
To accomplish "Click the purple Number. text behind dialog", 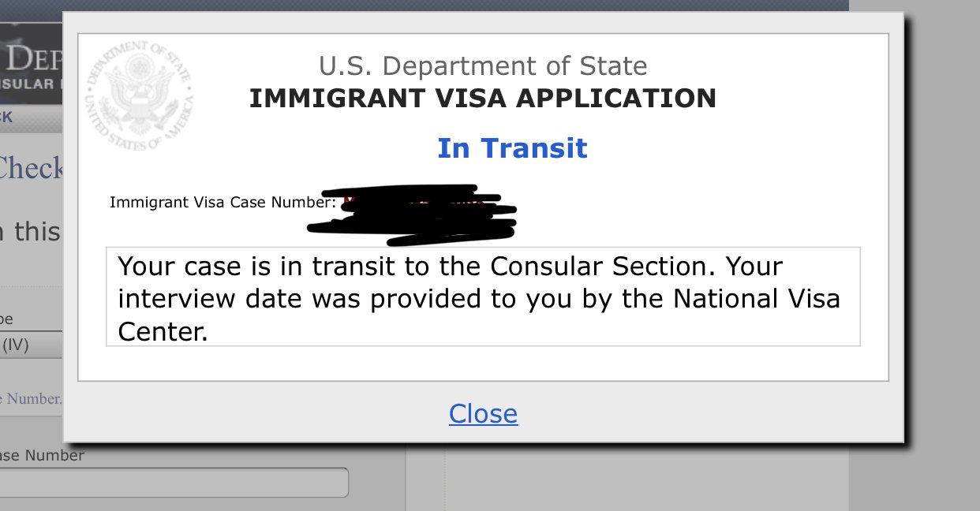I will click(x=32, y=399).
